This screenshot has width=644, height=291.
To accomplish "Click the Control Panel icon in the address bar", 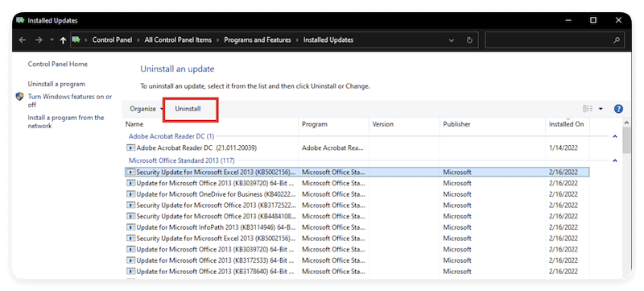I will tap(76, 39).
